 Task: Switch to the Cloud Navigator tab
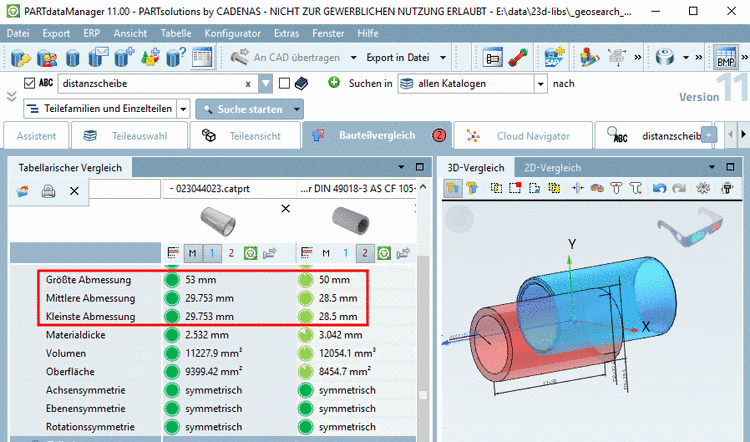pyautogui.click(x=523, y=136)
